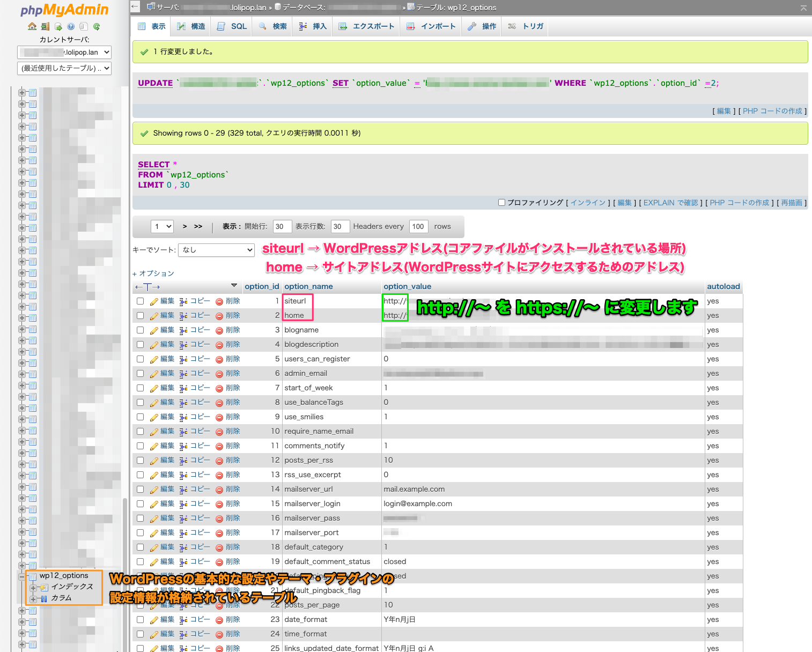Viewport: 812px width, 652px height.
Task: Click the PHP コードの作成 link under UPDATE query
Action: [772, 111]
